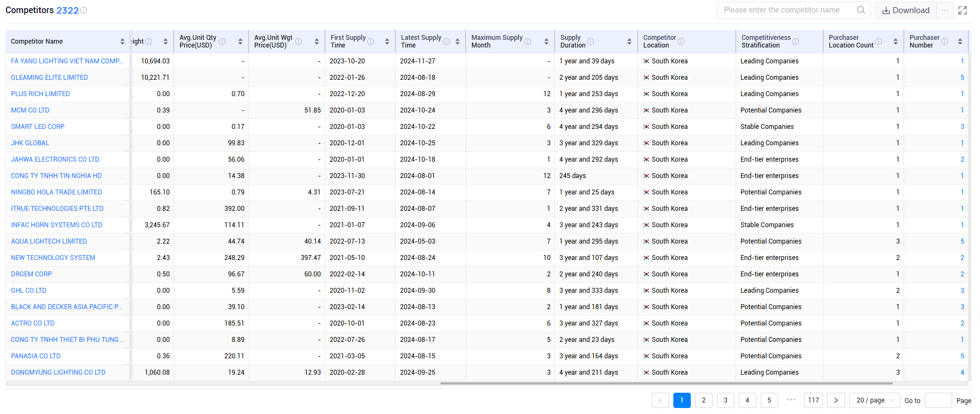Open CONG TY TNHH TIN NGHIA HD link

click(x=56, y=176)
